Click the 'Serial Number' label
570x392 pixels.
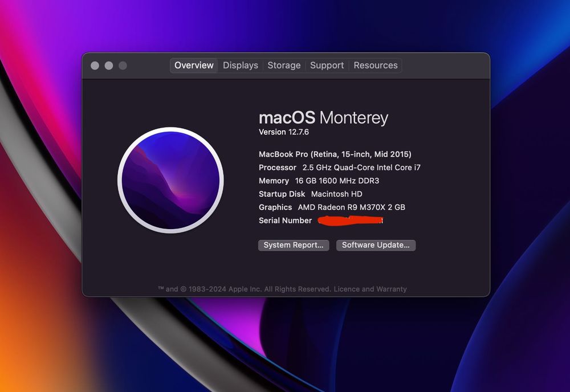(x=286, y=220)
